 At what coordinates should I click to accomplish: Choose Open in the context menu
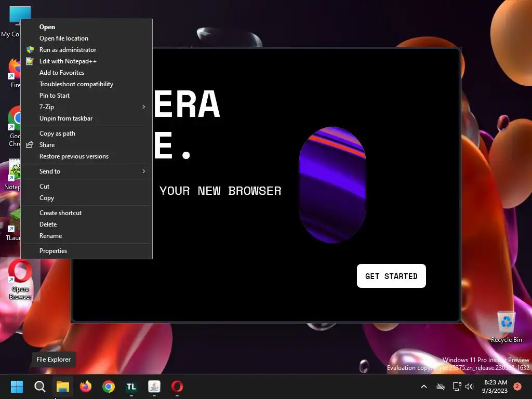click(x=87, y=27)
